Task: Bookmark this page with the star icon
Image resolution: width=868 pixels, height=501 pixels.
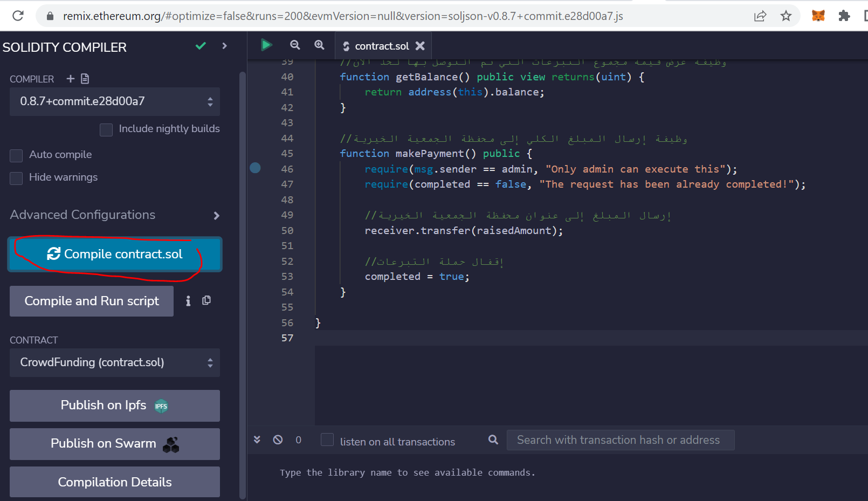Action: tap(786, 16)
